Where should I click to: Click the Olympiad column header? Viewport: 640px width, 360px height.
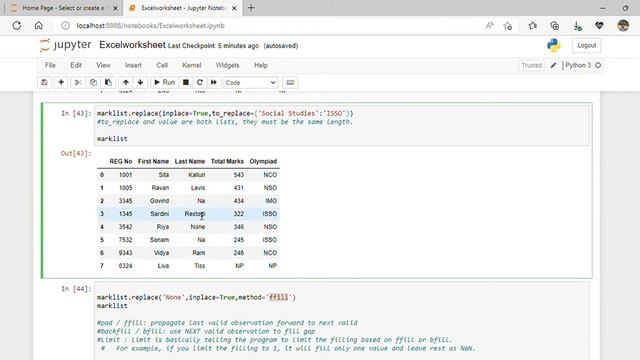click(263, 161)
